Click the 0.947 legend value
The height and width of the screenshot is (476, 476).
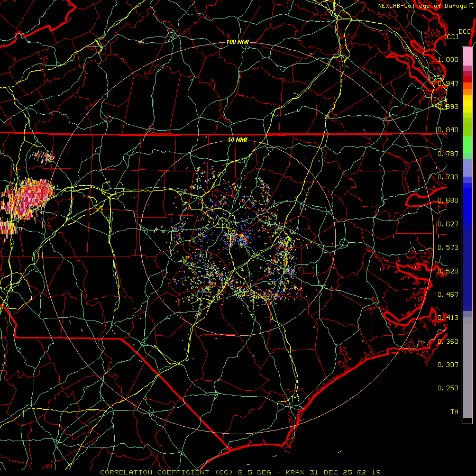click(448, 83)
